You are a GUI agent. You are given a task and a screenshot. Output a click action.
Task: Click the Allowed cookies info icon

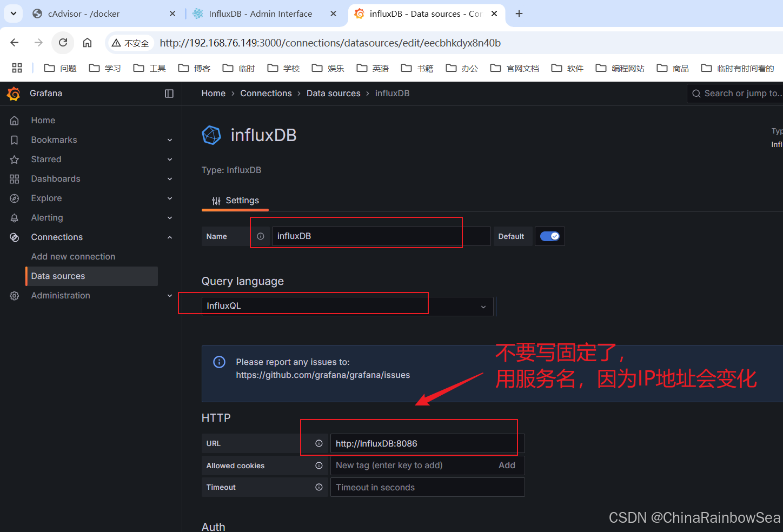coord(319,465)
